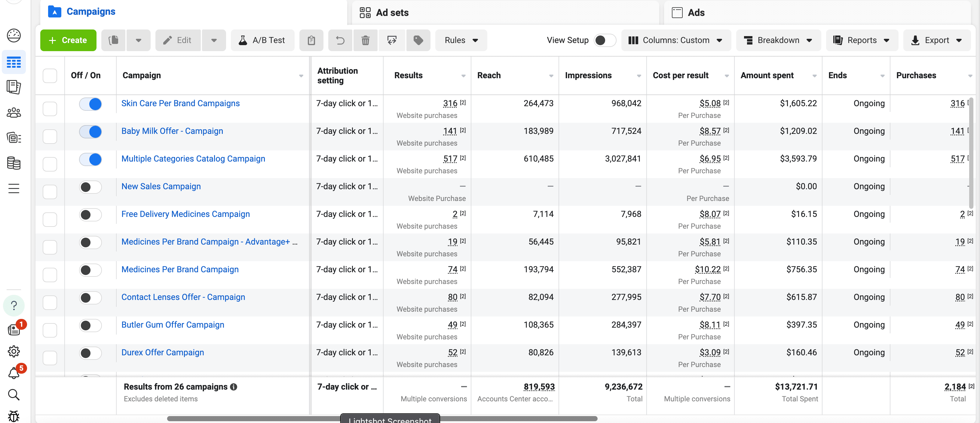This screenshot has height=423, width=980.
Task: Turn off the Skin Care Per Brand Campaigns toggle
Action: pyautogui.click(x=90, y=103)
